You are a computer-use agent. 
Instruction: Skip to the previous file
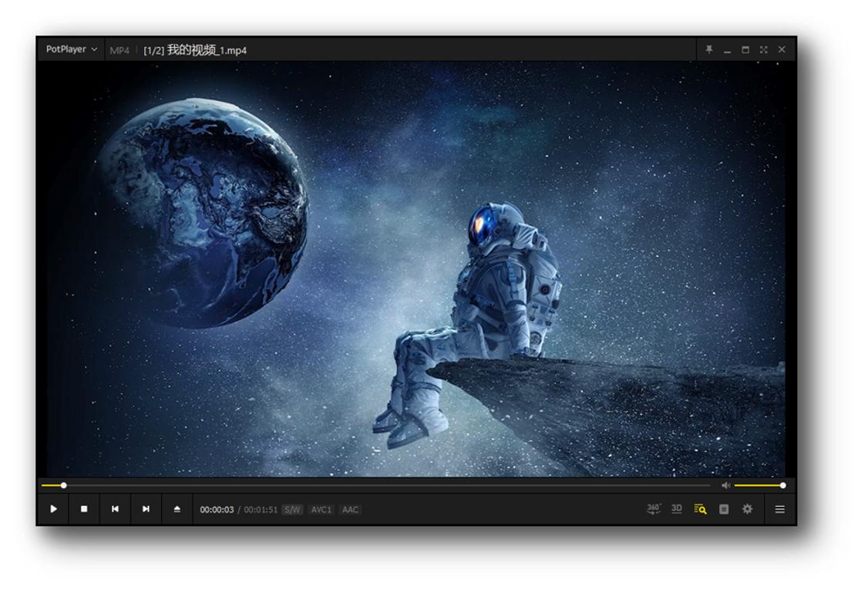[x=115, y=509]
